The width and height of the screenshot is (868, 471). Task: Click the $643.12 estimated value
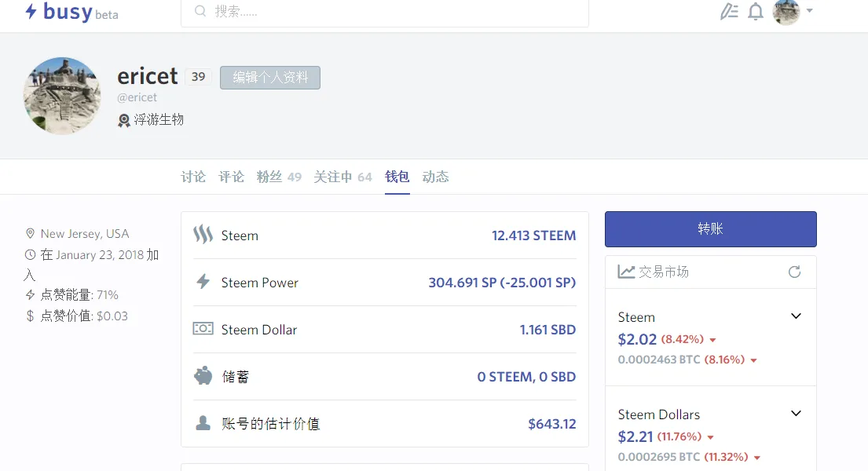pos(552,424)
